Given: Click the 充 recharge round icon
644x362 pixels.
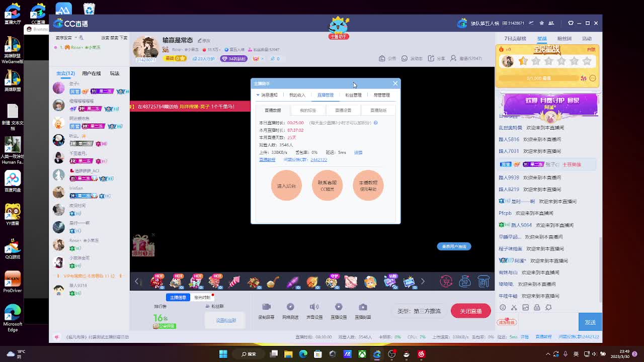Looking at the screenshot, I should coord(446,282).
